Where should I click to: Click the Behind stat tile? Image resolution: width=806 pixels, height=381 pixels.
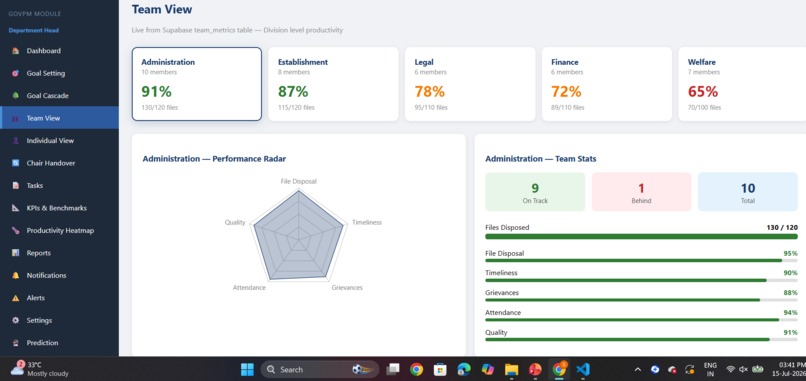pos(641,192)
